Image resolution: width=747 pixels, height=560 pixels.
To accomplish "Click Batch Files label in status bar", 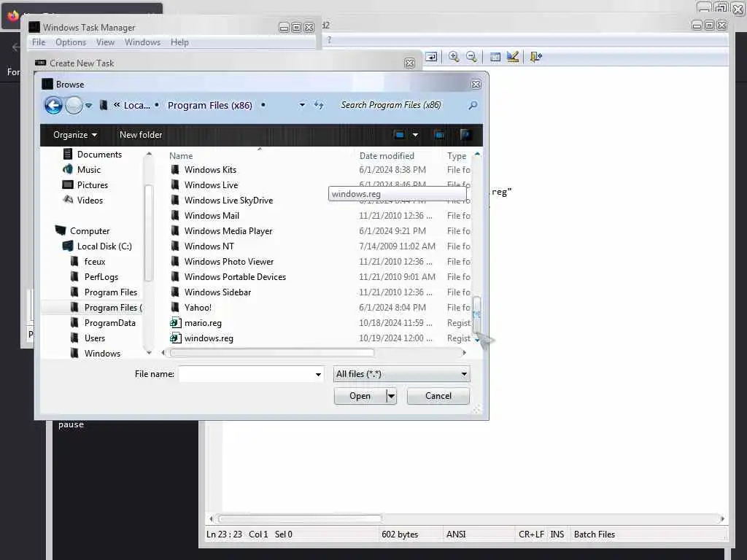I will [594, 534].
